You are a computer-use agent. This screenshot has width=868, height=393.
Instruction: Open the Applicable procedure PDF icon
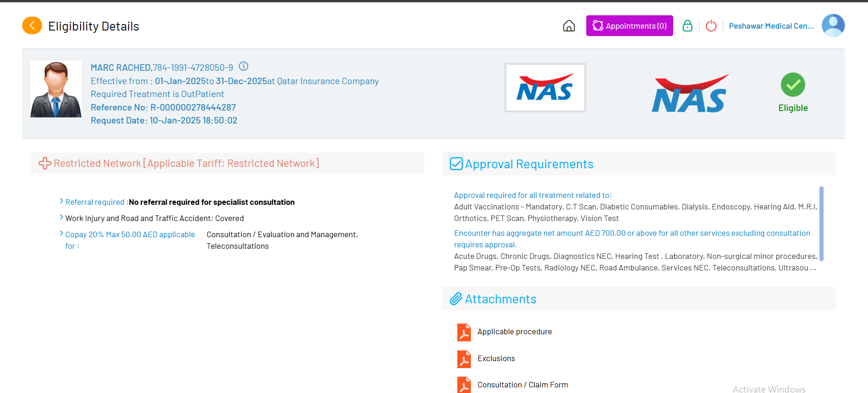464,332
